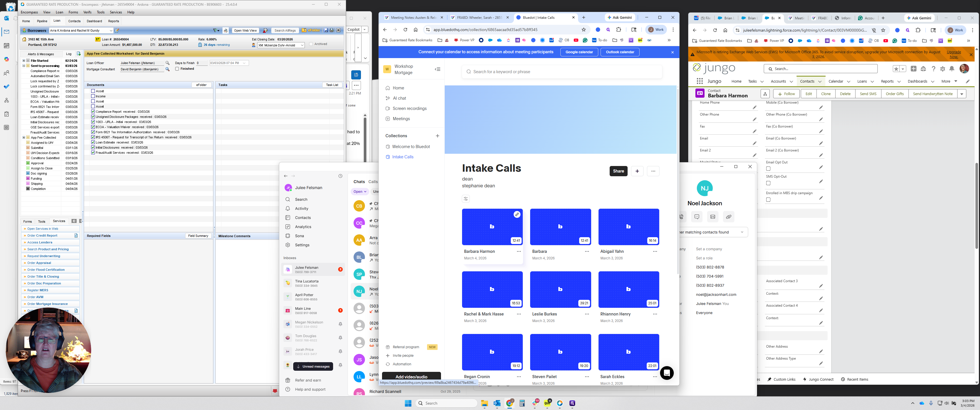Enable the Email Opt Out checkbox

coord(768,169)
